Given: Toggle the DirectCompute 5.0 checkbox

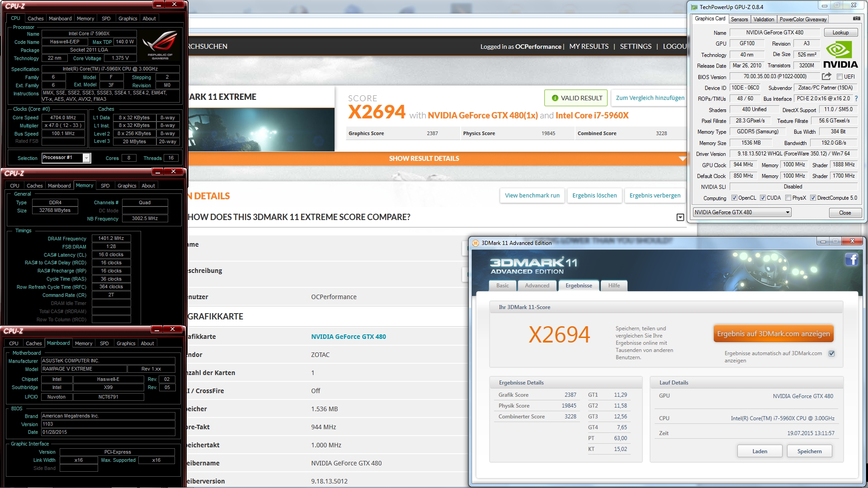Looking at the screenshot, I should 813,198.
